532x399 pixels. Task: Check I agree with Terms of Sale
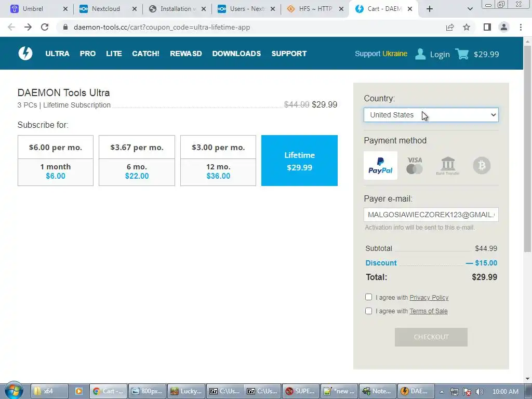click(x=368, y=311)
